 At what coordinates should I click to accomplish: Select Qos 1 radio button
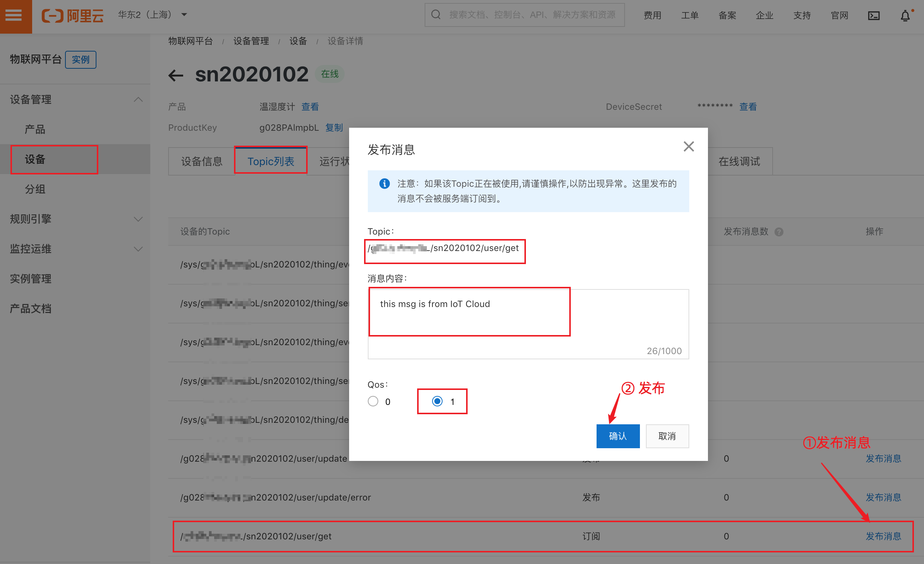[x=437, y=402]
